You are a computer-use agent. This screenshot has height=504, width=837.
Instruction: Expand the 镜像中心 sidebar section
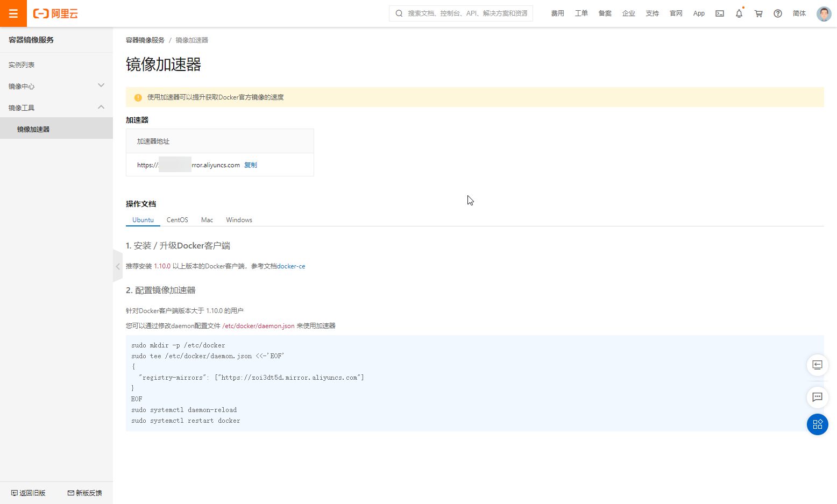[x=56, y=86]
